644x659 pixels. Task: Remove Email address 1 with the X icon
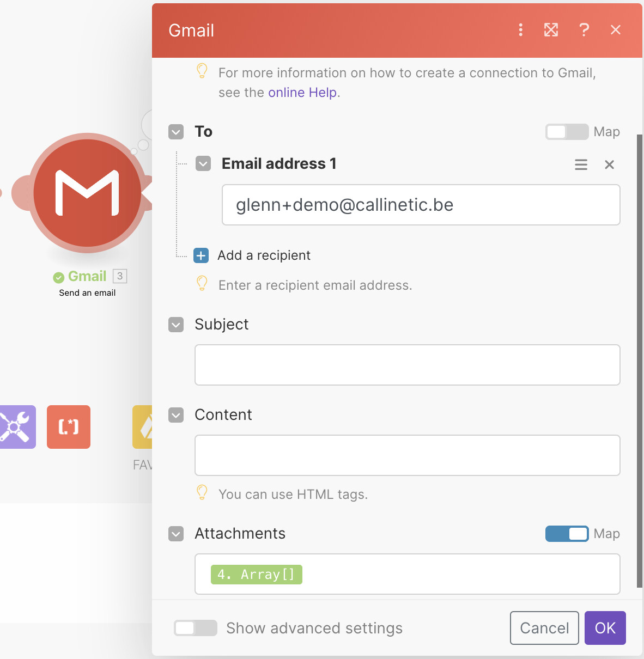tap(610, 164)
